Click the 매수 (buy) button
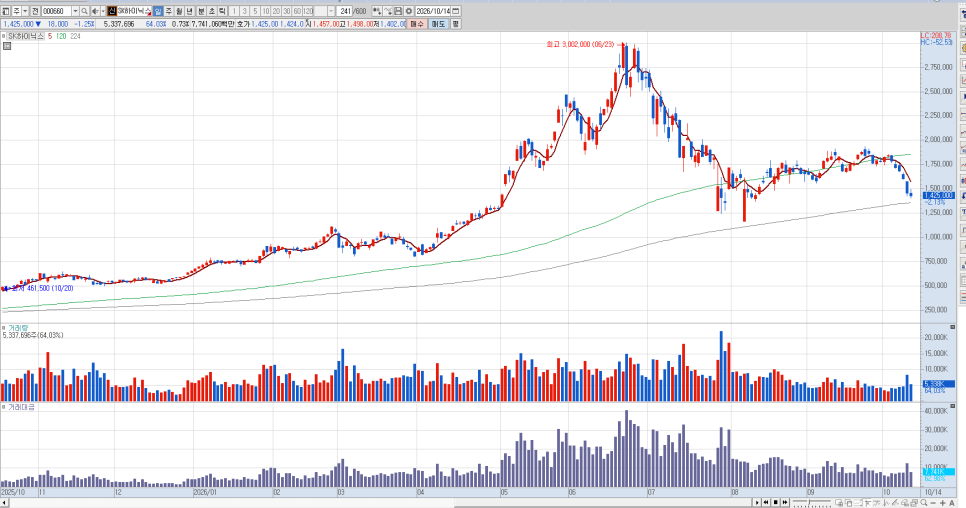This screenshot has height=508, width=966. [418, 24]
